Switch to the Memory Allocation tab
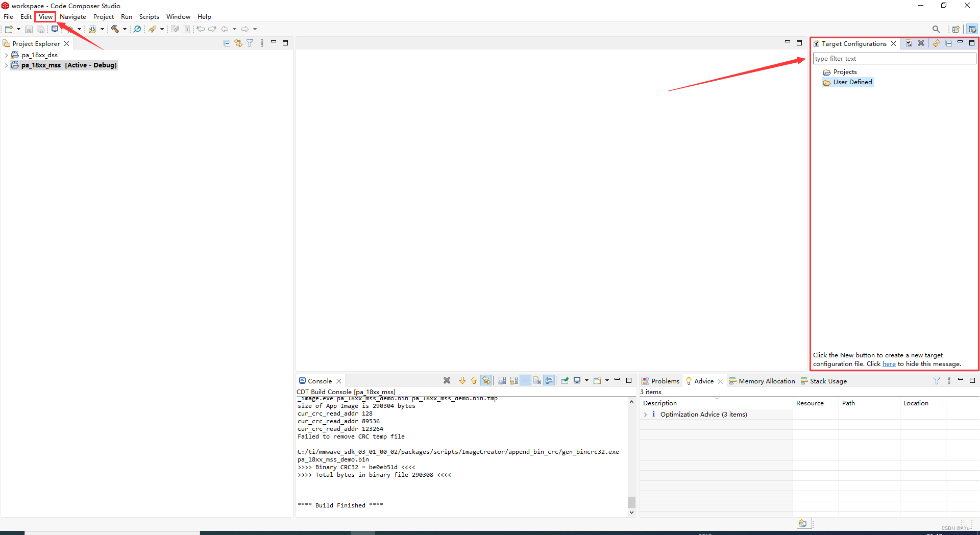Screen dimensions: 980x535 click(x=762, y=381)
